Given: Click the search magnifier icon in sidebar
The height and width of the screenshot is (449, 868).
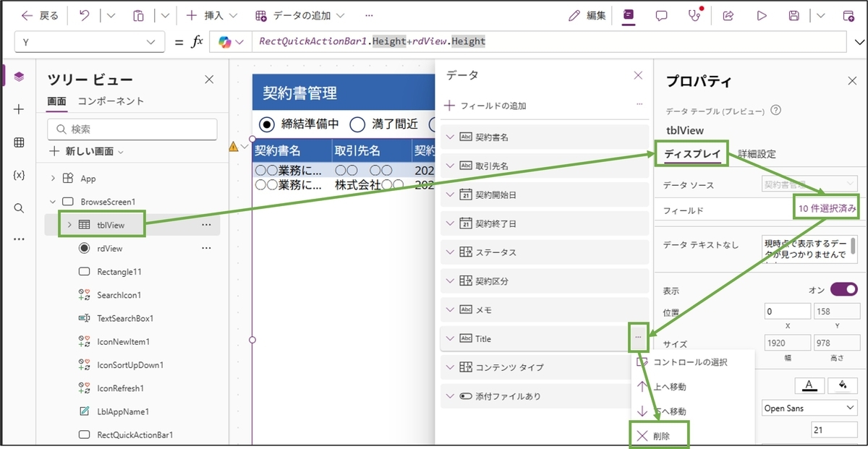Looking at the screenshot, I should tap(19, 208).
